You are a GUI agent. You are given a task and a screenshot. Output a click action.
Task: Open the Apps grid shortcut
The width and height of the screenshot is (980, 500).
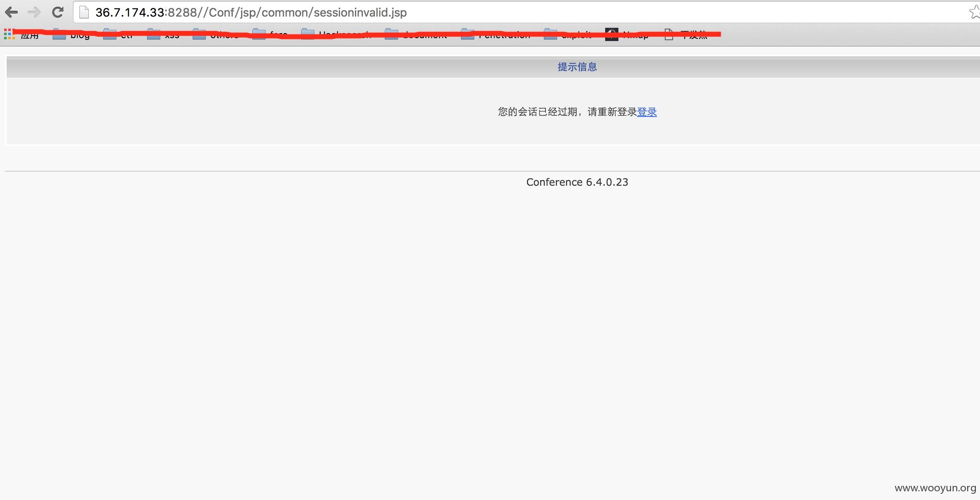pos(9,34)
